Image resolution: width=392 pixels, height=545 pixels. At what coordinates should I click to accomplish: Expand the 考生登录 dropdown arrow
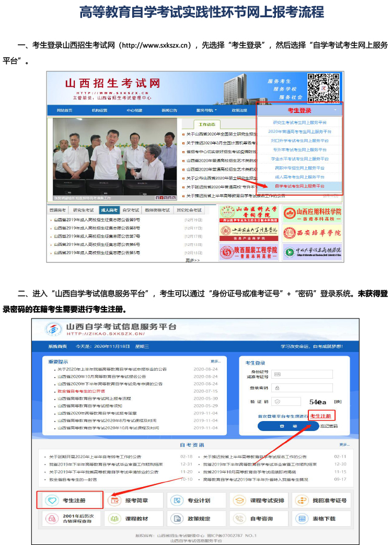335,110
